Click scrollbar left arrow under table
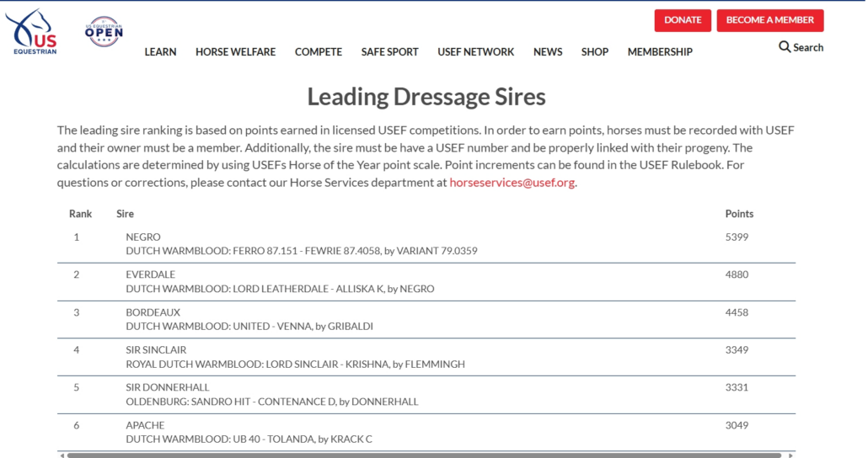The image size is (868, 458). click(61, 455)
